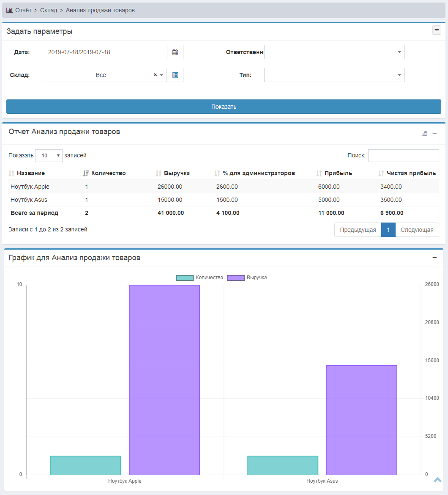This screenshot has height=495, width=448.
Task: Change the records-per-page dropdown
Action: pos(49,156)
